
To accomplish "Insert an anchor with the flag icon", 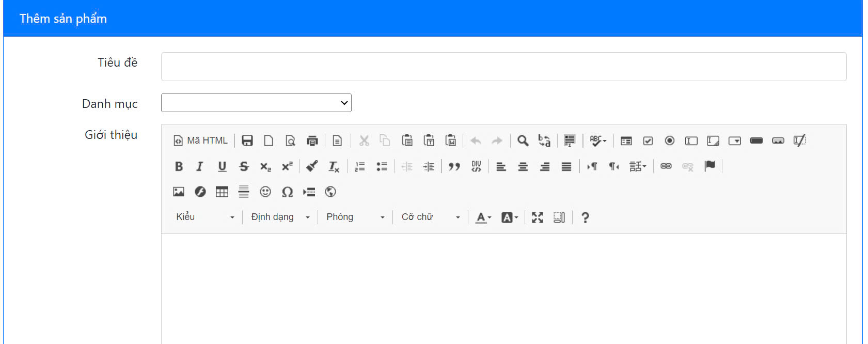I will (710, 166).
